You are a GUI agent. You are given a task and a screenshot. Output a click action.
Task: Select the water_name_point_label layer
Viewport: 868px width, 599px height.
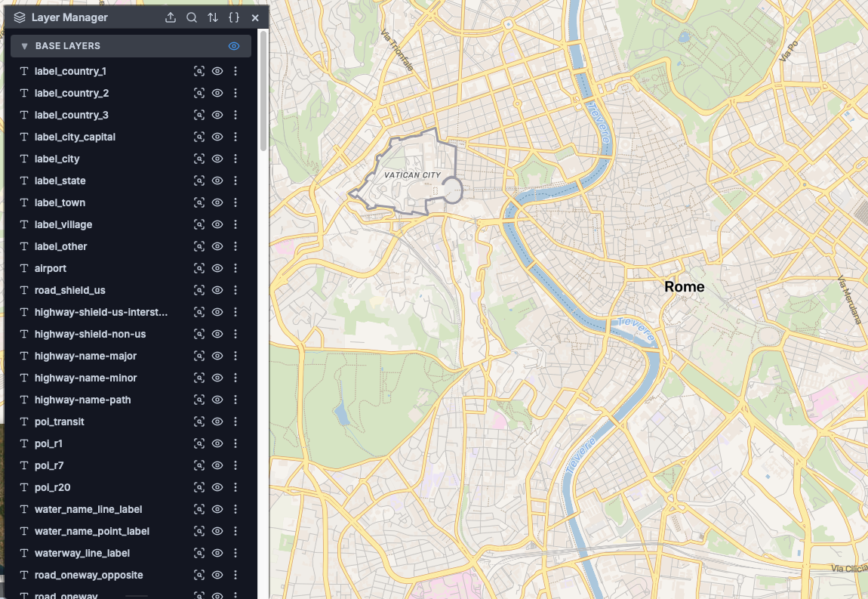92,532
